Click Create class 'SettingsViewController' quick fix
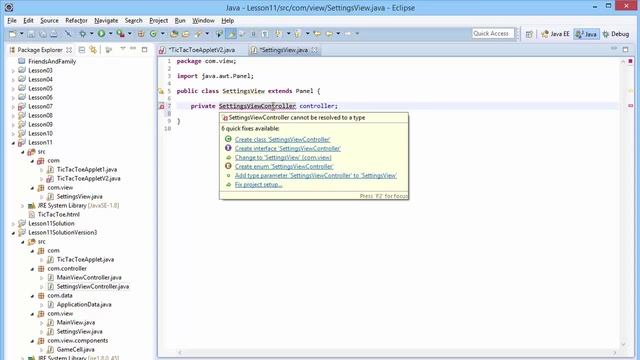Viewport: 640px width, 360px height. point(282,140)
